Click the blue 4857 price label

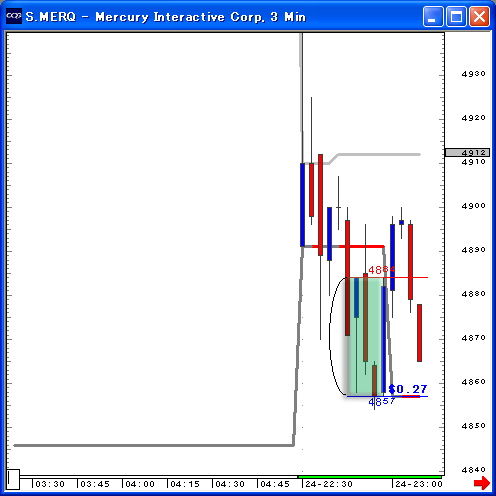pos(382,401)
